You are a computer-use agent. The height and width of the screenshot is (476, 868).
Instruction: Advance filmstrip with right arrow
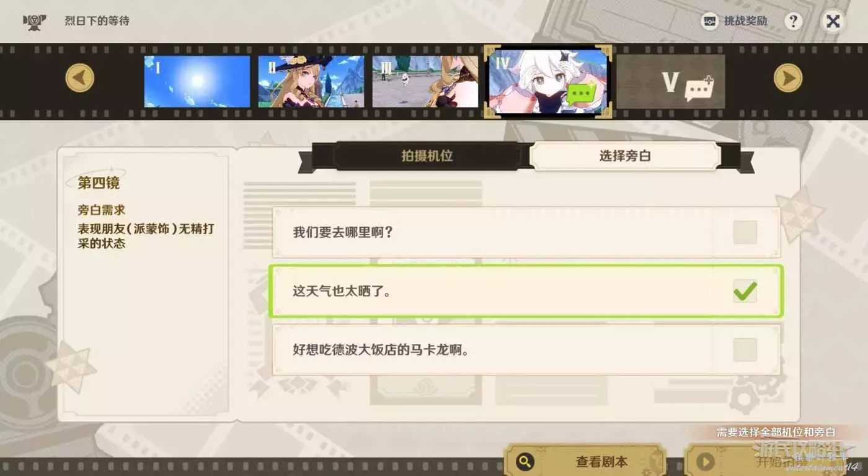point(788,78)
